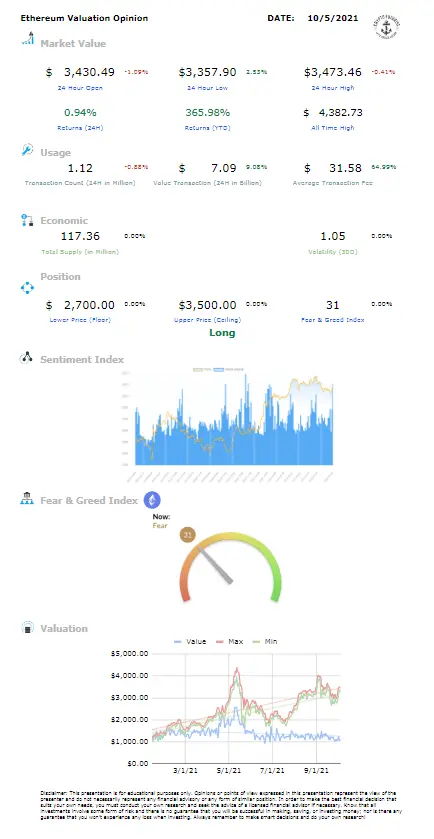The image size is (434, 839).
Task: Click the 31.58 average fee value
Action: [x=347, y=169]
